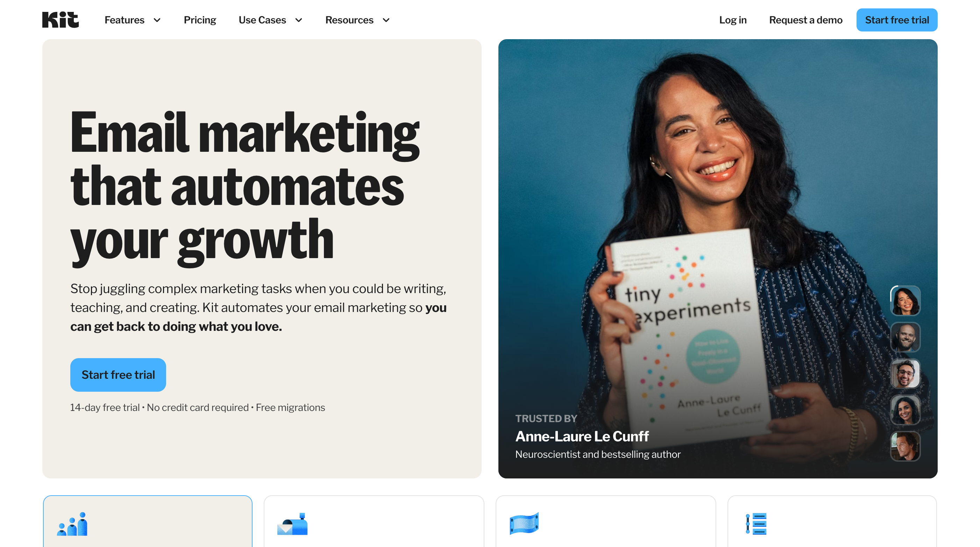Open the Features menu item

[x=125, y=20]
